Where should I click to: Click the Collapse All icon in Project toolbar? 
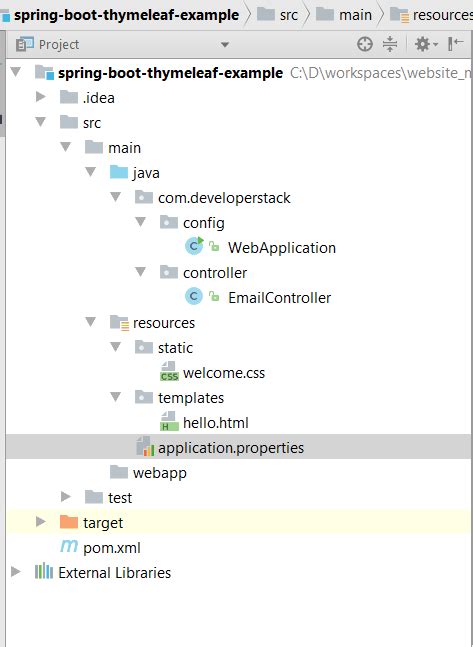point(390,44)
